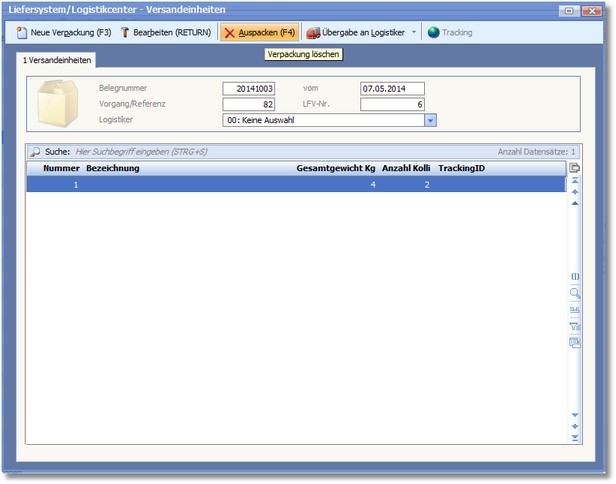The image size is (616, 484).
Task: Select the '1 Versandeinheiten' tab
Action: pyautogui.click(x=59, y=61)
